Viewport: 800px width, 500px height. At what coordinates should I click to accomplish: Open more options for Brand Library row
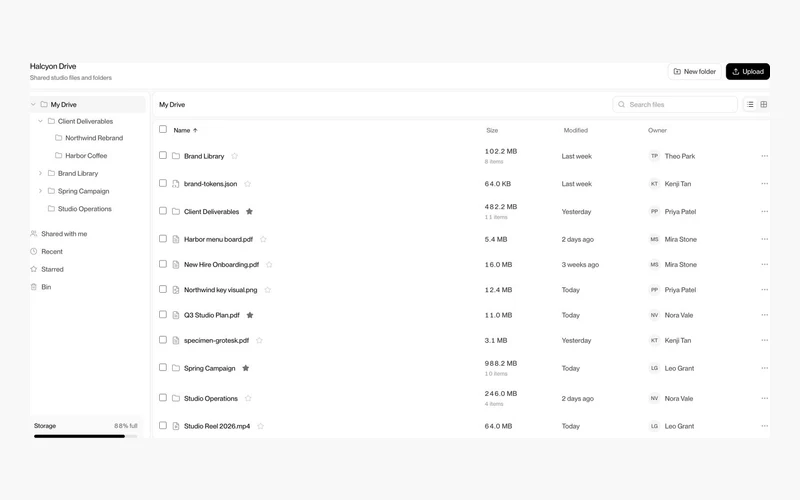(764, 156)
